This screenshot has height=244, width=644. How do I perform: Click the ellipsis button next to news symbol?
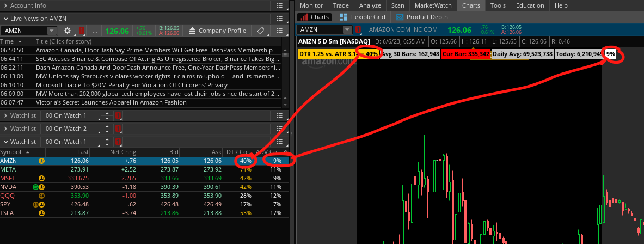point(95,31)
